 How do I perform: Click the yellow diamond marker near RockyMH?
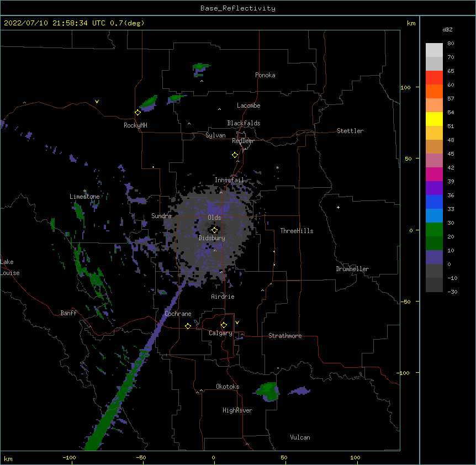click(138, 113)
